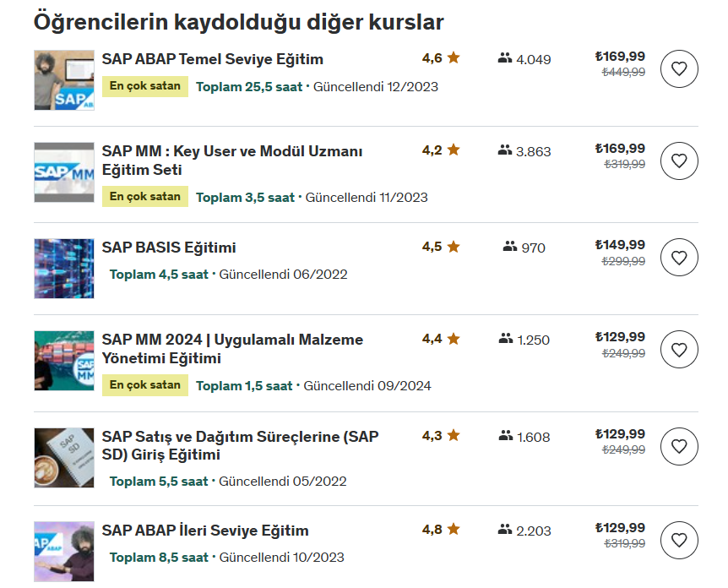Click the SAP BASIS Eğitimi course thumbnail
Viewport: 728px width, 588px height.
pyautogui.click(x=64, y=269)
